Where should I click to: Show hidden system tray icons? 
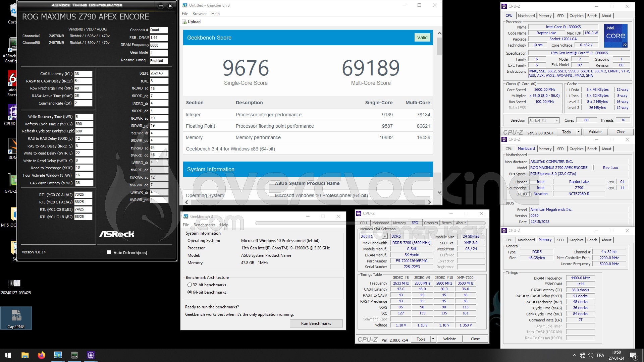pos(574,355)
